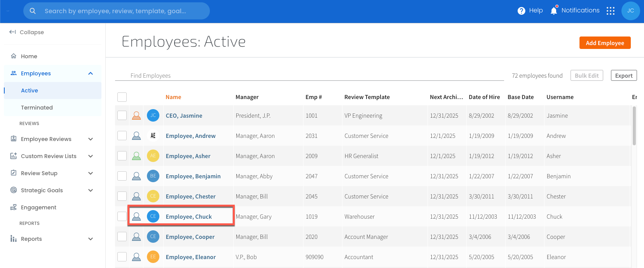Open the Terminated employees list
Screen dimensions: 644x268
[37, 108]
